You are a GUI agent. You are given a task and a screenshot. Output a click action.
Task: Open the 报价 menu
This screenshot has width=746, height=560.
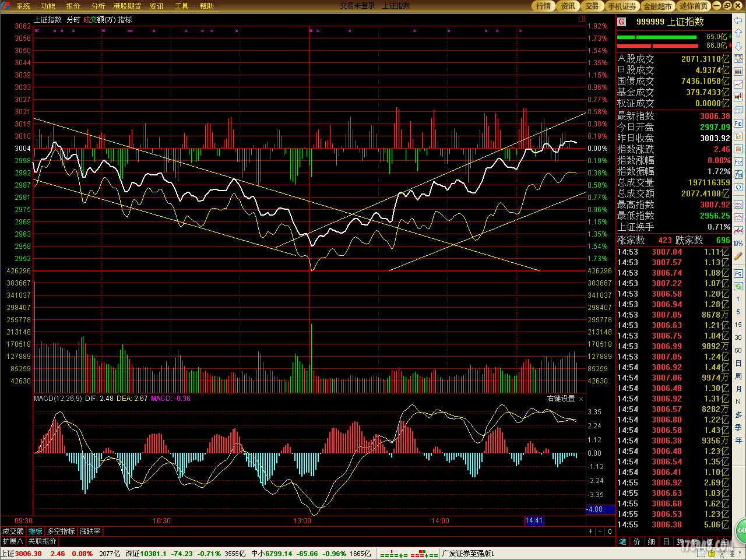click(x=73, y=6)
